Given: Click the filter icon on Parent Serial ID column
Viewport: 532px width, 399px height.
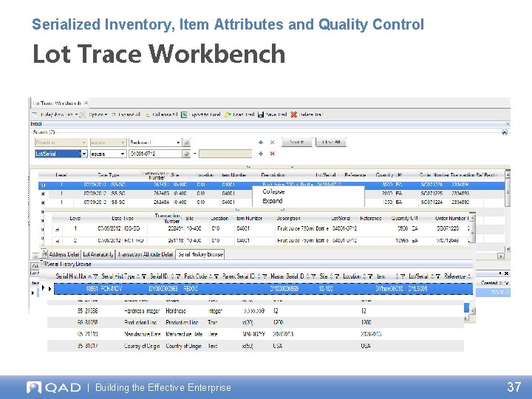Looking at the screenshot, I should point(265,276).
